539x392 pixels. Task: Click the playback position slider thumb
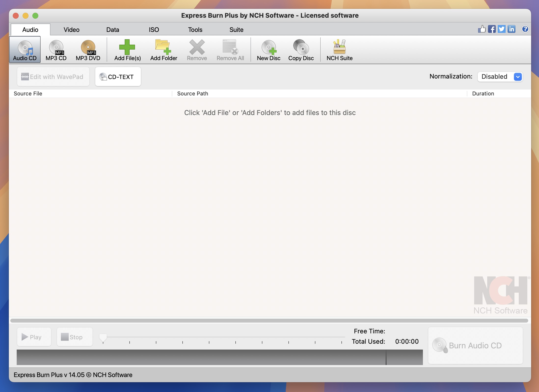click(103, 338)
